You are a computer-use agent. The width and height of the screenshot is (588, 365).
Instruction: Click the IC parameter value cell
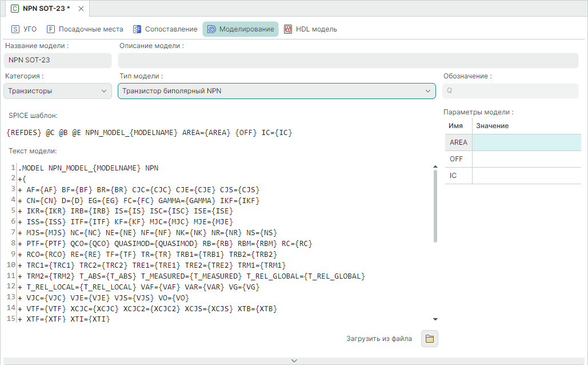(x=526, y=176)
